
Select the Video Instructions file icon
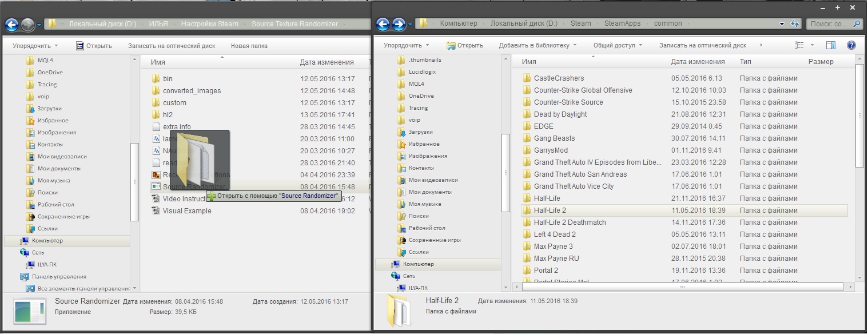tap(156, 199)
